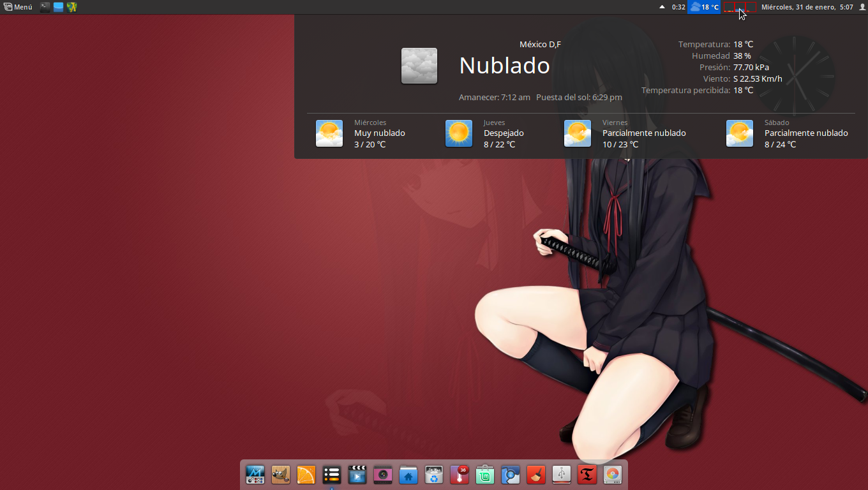The image size is (868, 490).
Task: Click the green-yellow launcher beside the desktop icon
Action: [72, 7]
